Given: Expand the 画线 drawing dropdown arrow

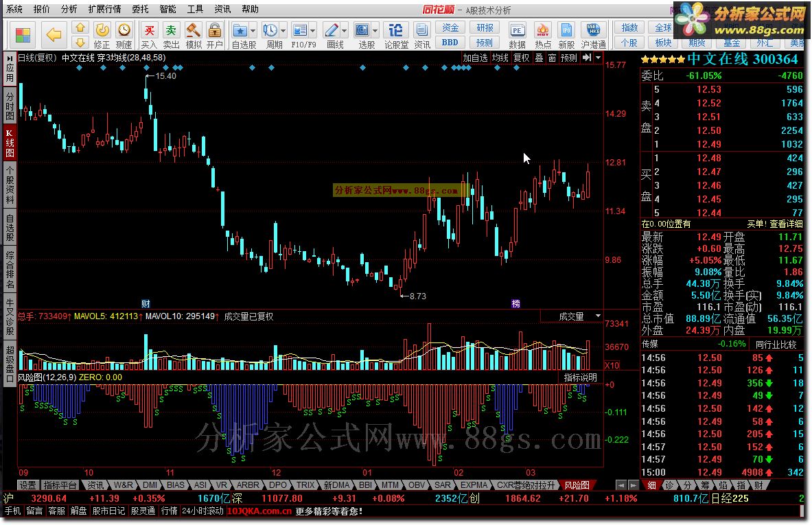Looking at the screenshot, I should [344, 31].
